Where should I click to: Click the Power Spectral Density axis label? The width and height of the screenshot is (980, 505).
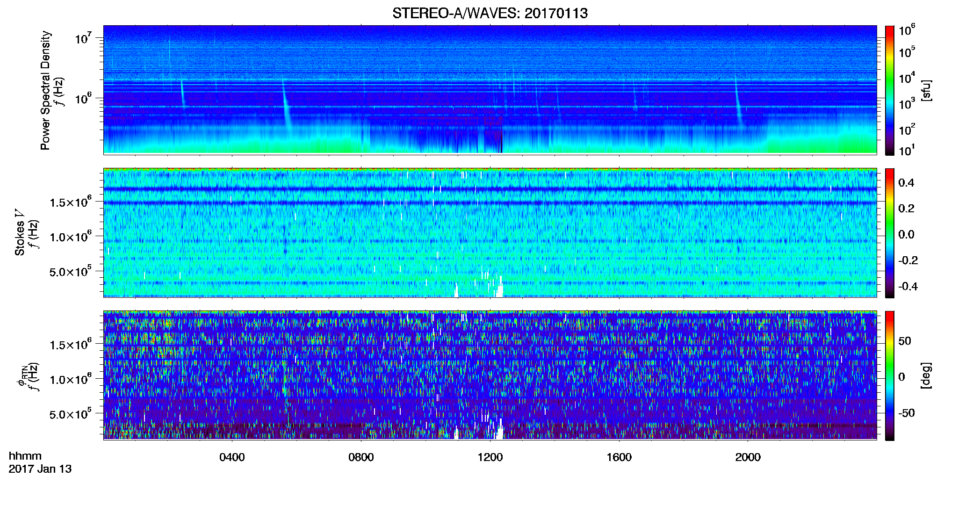45,90
